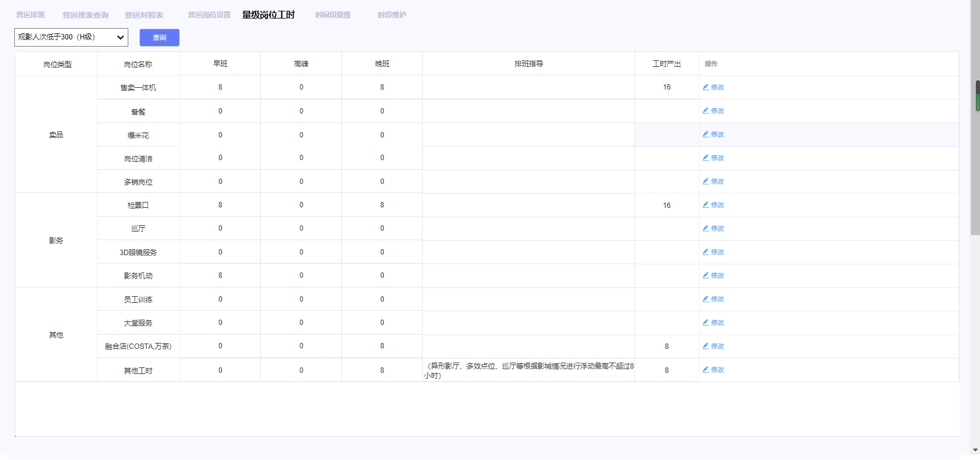The width and height of the screenshot is (980, 460).
Task: Click edit pencil icon for 其他工时 row
Action: click(706, 369)
